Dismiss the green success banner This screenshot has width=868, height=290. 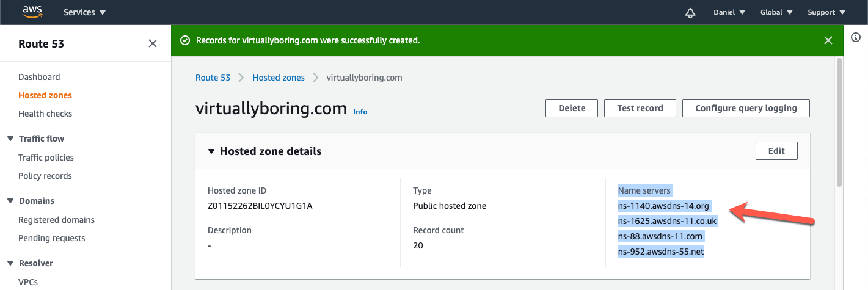pyautogui.click(x=828, y=40)
